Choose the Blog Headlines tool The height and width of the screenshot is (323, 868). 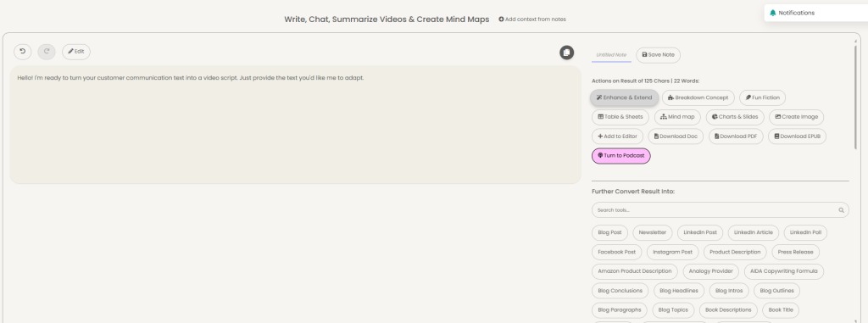(679, 291)
